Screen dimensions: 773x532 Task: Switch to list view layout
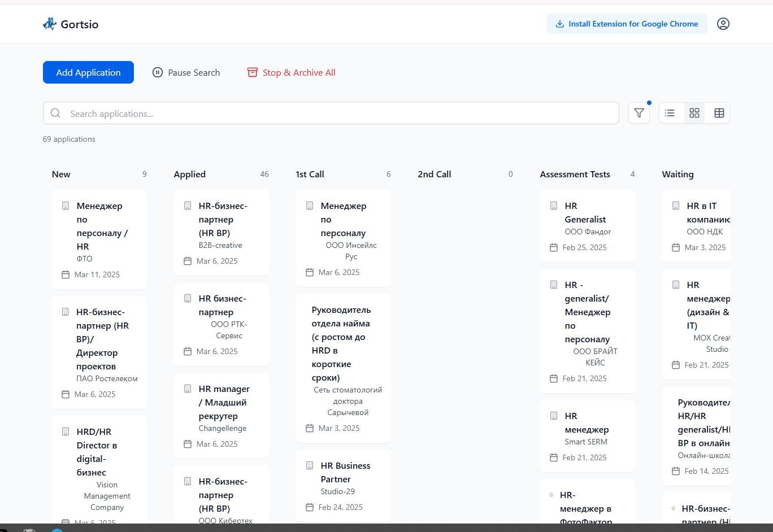670,113
